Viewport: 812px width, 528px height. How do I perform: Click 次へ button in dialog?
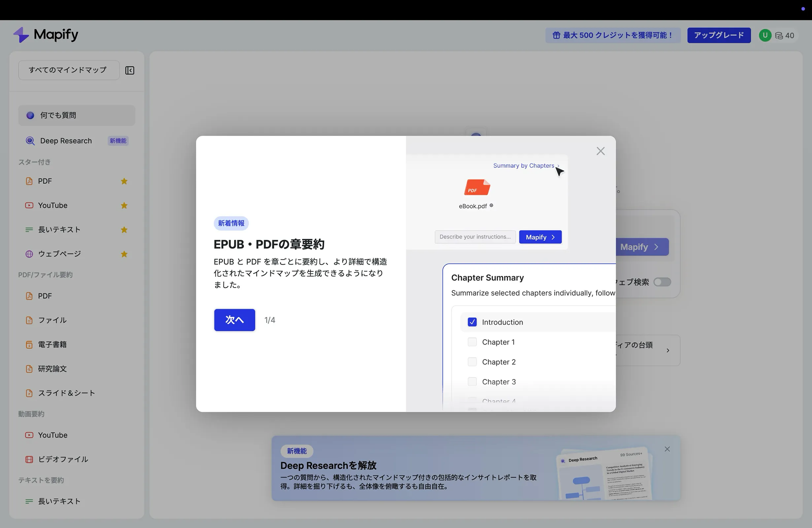[234, 320]
